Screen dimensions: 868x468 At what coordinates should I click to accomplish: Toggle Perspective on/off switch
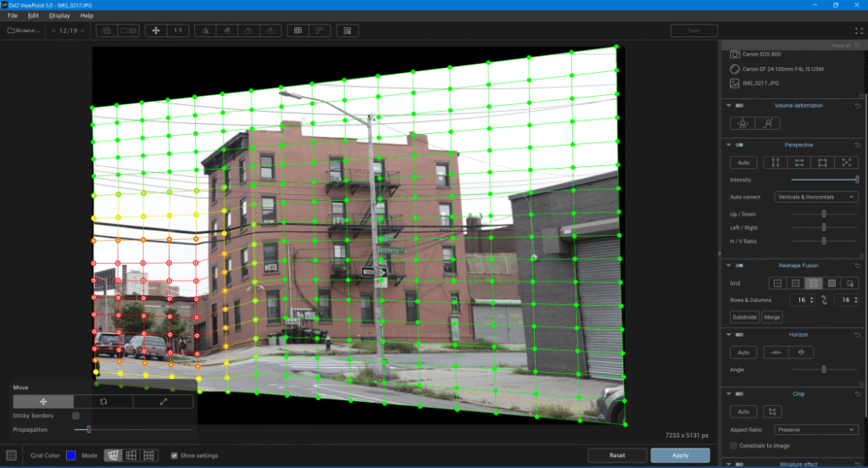click(739, 144)
